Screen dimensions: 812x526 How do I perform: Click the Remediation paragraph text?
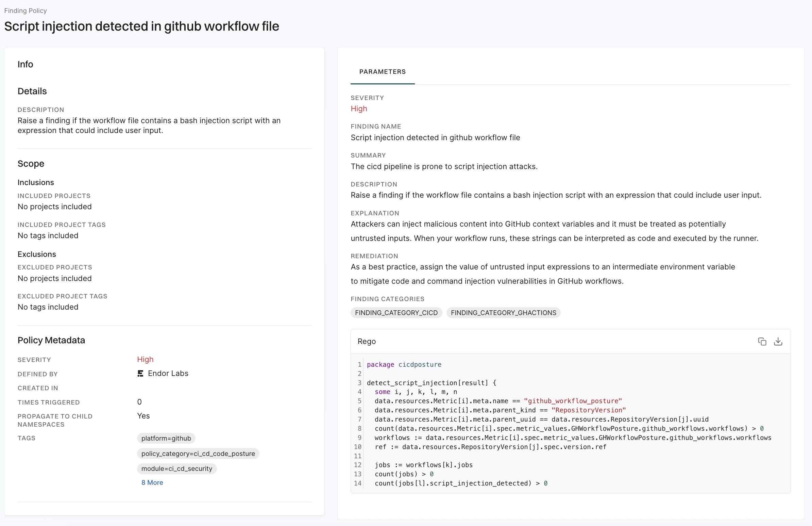pos(543,274)
